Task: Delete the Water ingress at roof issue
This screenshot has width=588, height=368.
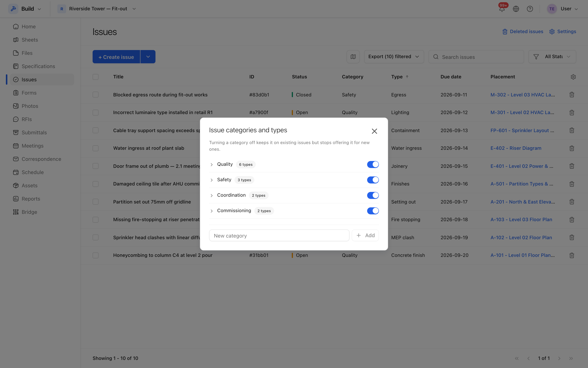Action: (572, 148)
